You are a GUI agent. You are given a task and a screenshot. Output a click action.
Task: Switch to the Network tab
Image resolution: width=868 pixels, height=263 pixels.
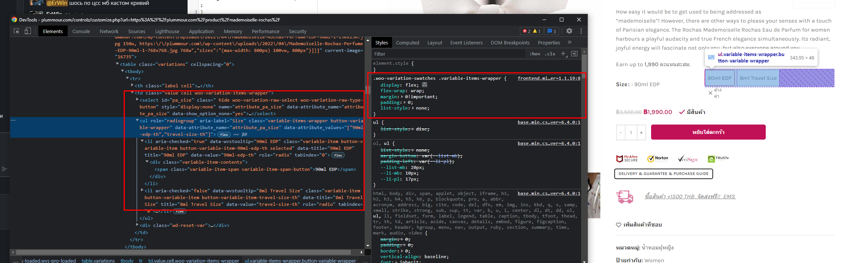109,31
